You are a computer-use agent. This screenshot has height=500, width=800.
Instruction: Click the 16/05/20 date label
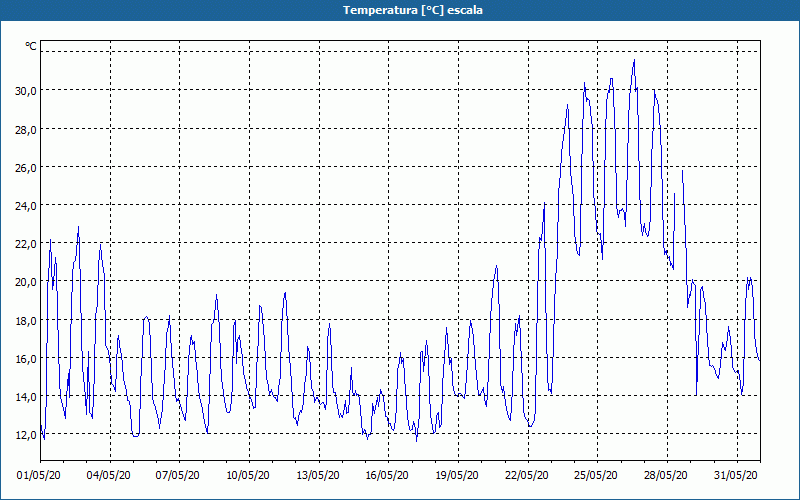(x=387, y=475)
